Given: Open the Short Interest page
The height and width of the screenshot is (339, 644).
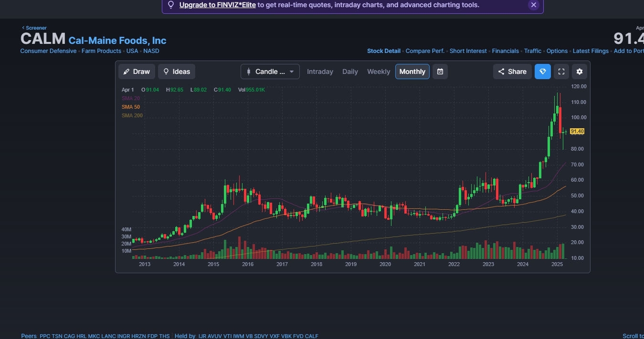Looking at the screenshot, I should click(468, 51).
